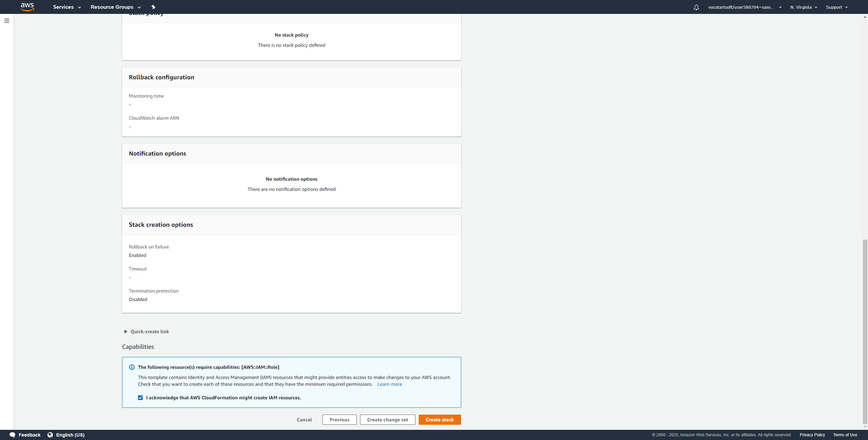Image resolution: width=868 pixels, height=440 pixels.
Task: Click 'There is no stack policy defined'
Action: [x=292, y=45]
